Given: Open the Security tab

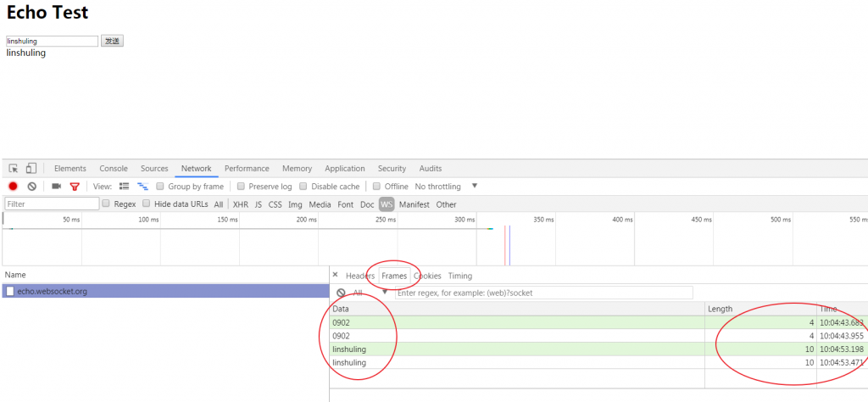Looking at the screenshot, I should 392,168.
